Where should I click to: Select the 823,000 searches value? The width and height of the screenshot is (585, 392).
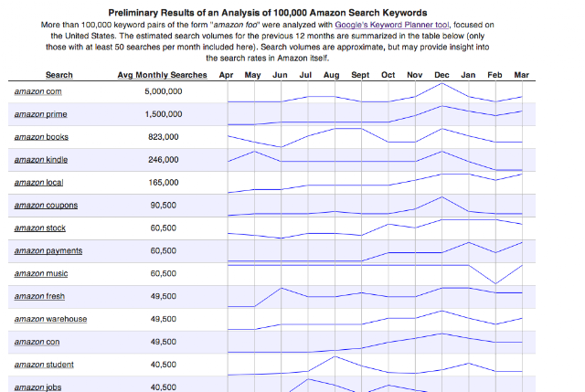pyautogui.click(x=164, y=137)
